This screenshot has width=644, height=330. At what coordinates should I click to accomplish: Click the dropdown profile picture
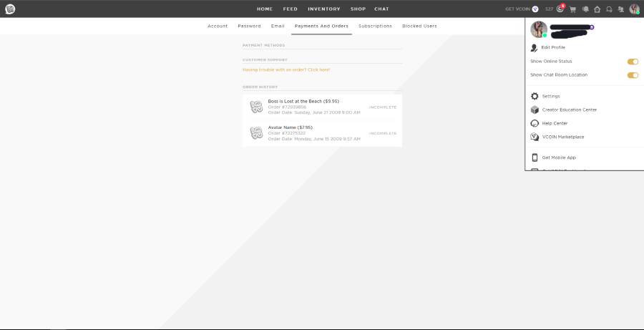pos(539,29)
